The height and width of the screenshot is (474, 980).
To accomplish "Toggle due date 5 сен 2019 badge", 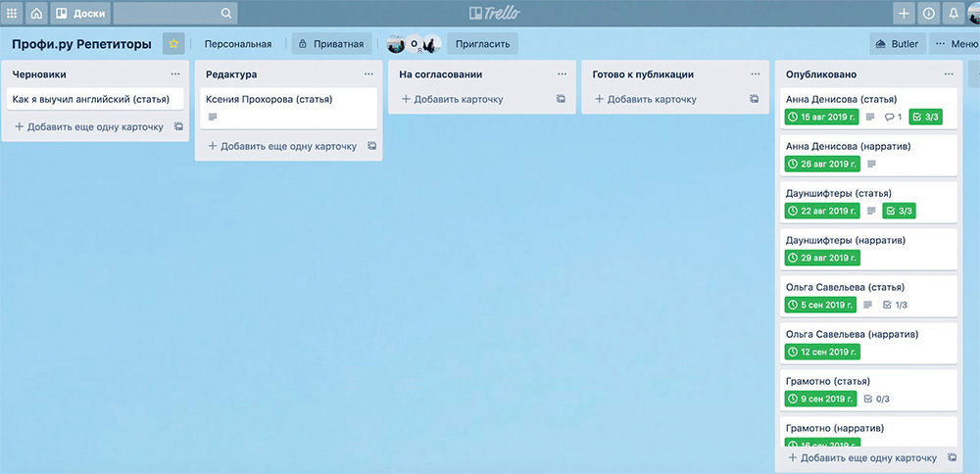I will (x=820, y=305).
